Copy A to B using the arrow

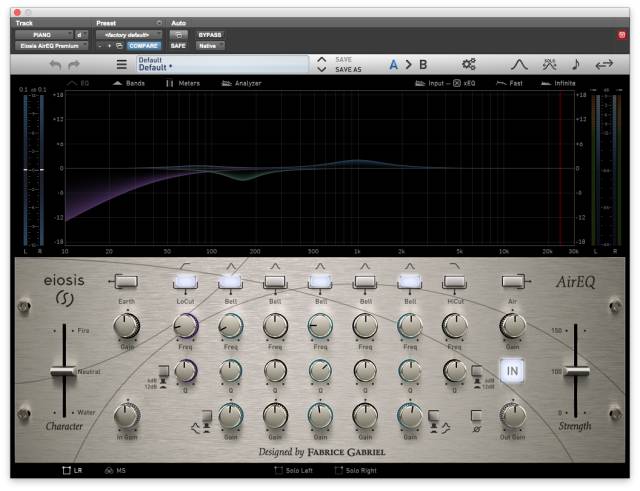pyautogui.click(x=408, y=64)
